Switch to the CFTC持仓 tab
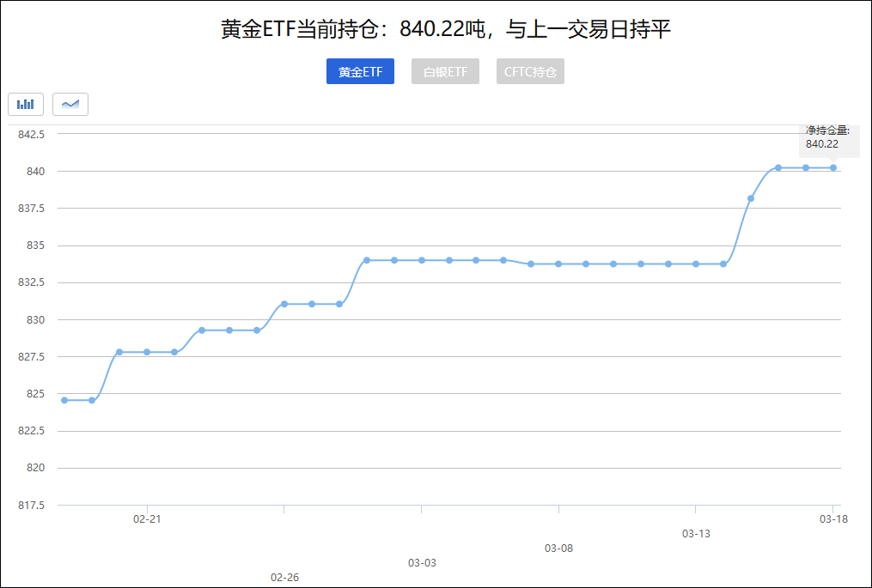The height and width of the screenshot is (588, 872). pos(530,72)
